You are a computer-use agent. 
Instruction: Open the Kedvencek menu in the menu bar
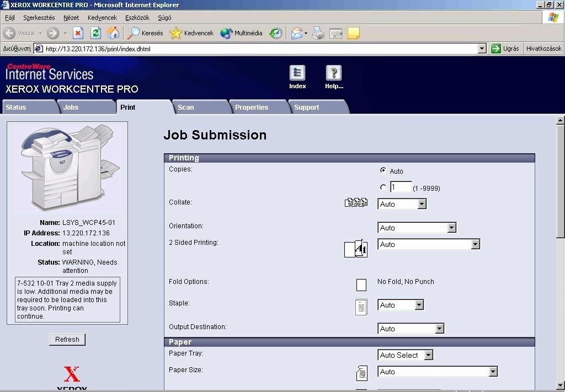click(x=102, y=18)
